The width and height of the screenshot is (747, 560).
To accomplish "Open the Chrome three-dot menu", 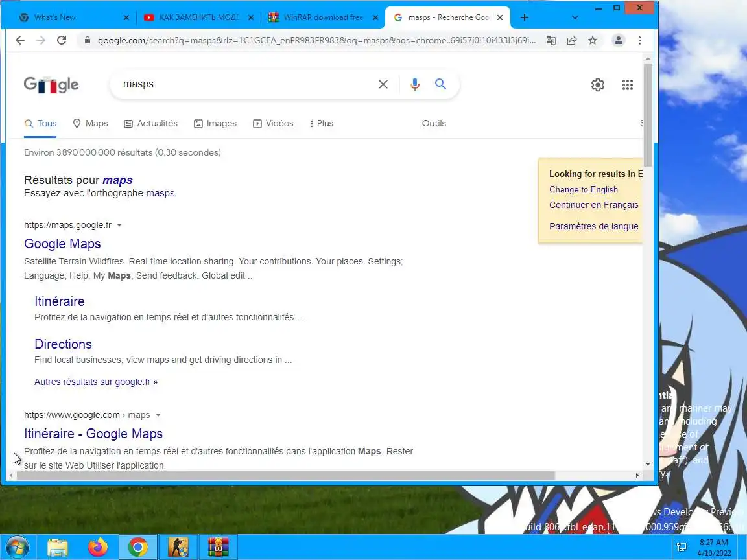I will 639,40.
